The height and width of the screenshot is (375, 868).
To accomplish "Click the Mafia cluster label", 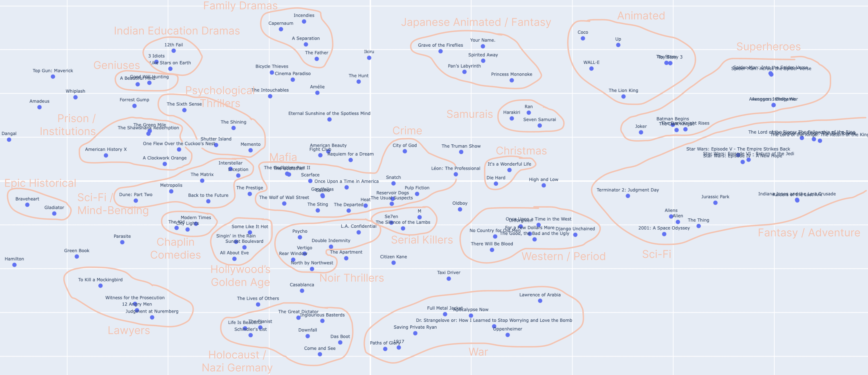I will [274, 158].
